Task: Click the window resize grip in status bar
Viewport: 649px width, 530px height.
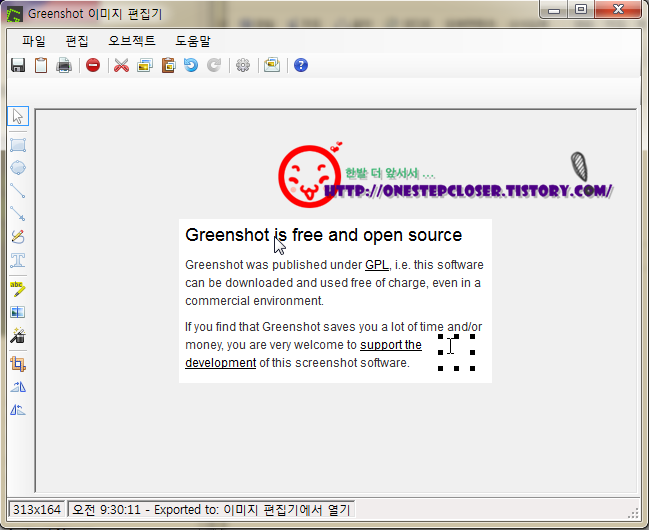Action: tap(633, 513)
